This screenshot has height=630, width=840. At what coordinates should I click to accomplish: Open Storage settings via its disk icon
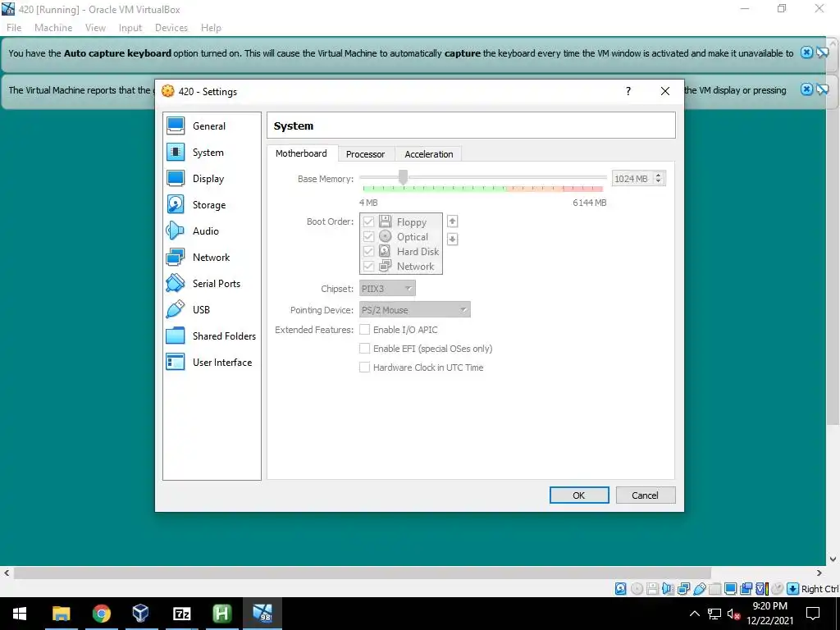coord(176,204)
